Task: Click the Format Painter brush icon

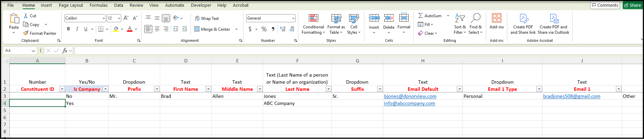Action: pos(26,33)
